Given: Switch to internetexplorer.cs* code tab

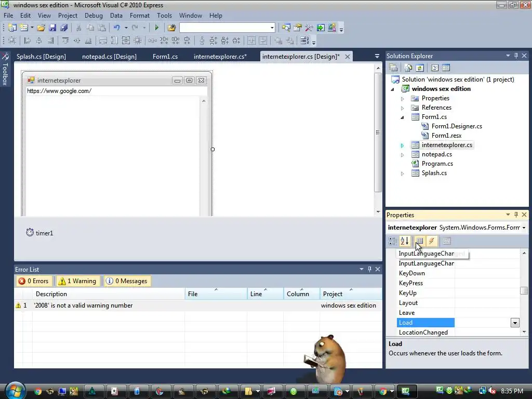Looking at the screenshot, I should pyautogui.click(x=220, y=56).
